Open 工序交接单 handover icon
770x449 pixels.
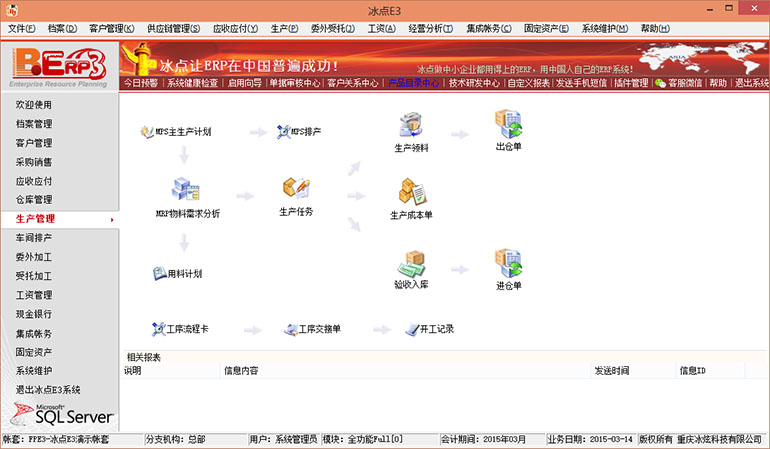[x=291, y=329]
